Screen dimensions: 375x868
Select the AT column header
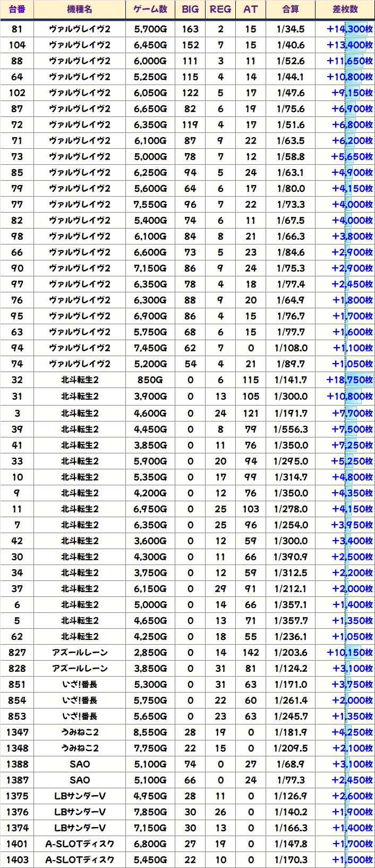251,10
